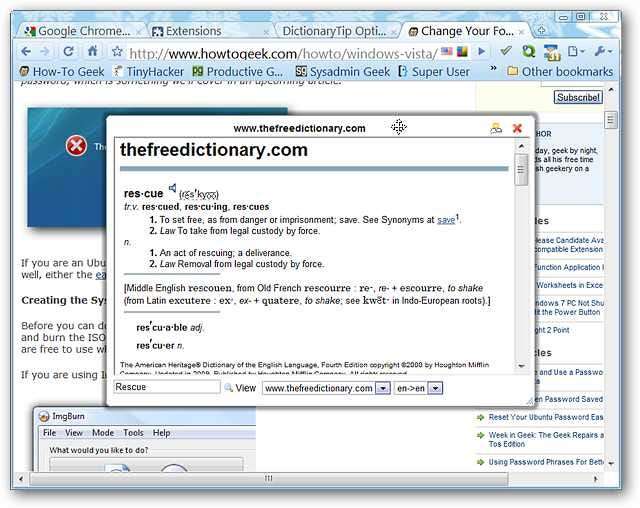The height and width of the screenshot is (508, 640).
Task: Click the View search button
Action: click(x=240, y=388)
